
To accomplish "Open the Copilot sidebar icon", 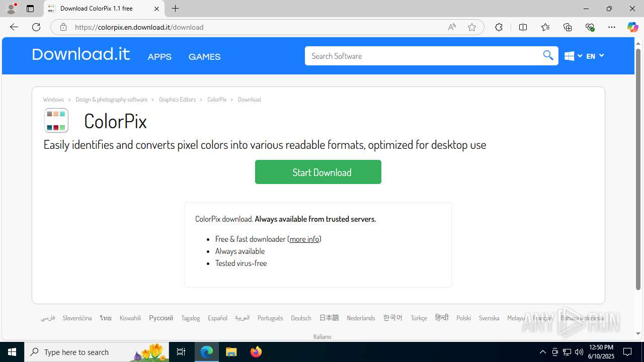I will coord(632,27).
